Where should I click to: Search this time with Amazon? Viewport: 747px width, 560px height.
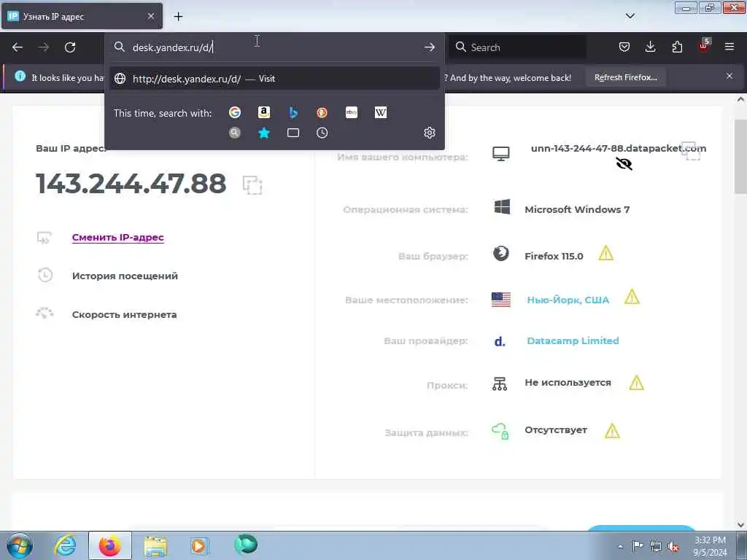point(264,112)
